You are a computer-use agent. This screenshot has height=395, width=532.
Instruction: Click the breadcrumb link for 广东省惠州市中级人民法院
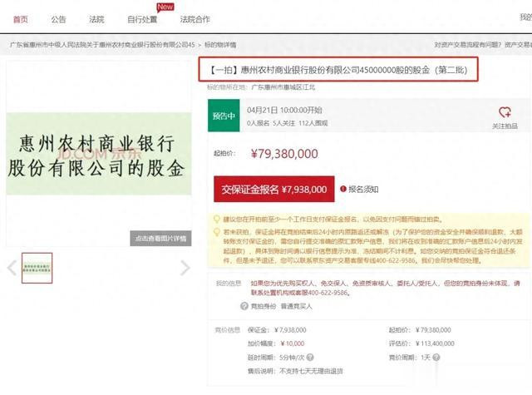click(102, 44)
